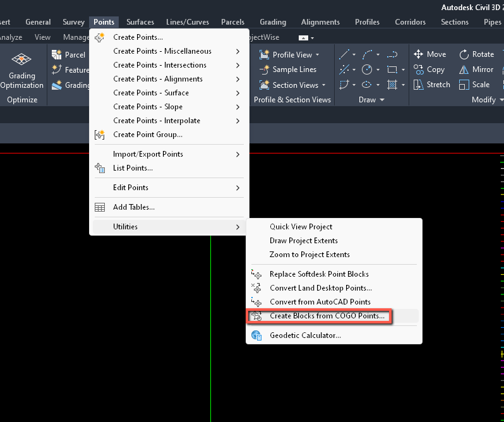Select the Arc draw tool
The width and height of the screenshot is (504, 422).
pyautogui.click(x=367, y=54)
